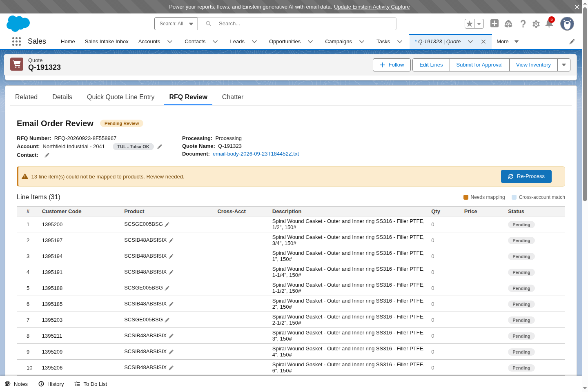
Task: Edit product for customer code 1395188
Action: [x=167, y=288]
